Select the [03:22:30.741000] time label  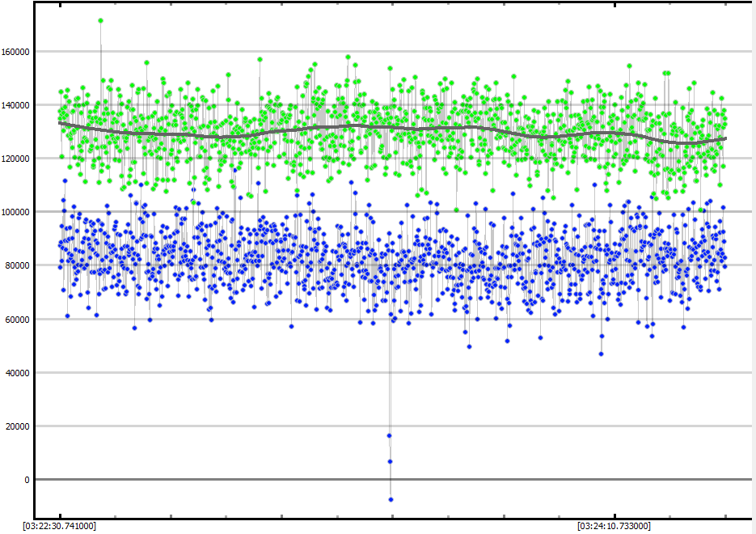[60, 526]
